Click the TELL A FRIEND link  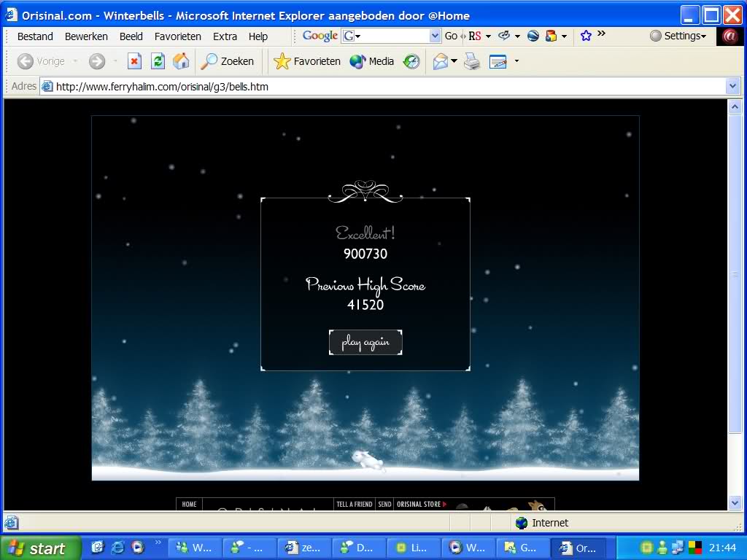(x=354, y=504)
